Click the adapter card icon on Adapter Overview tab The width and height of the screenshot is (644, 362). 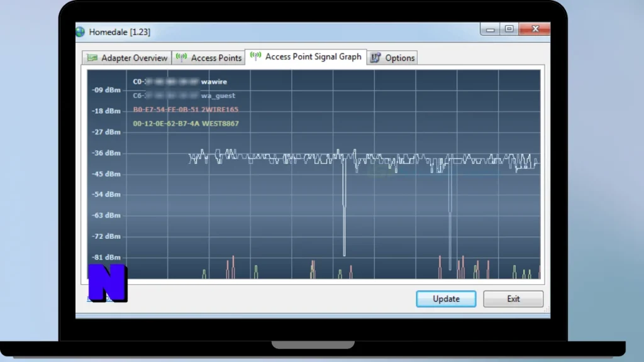(92, 58)
